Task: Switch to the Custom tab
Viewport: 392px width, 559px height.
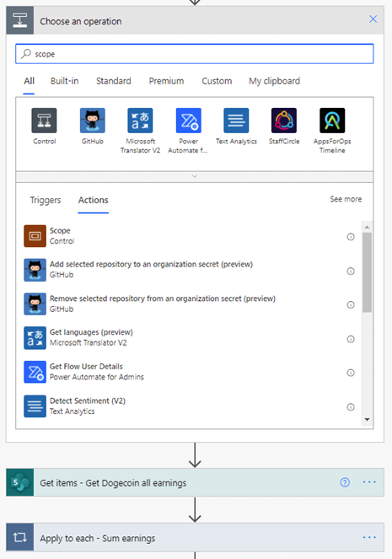Action: [217, 81]
